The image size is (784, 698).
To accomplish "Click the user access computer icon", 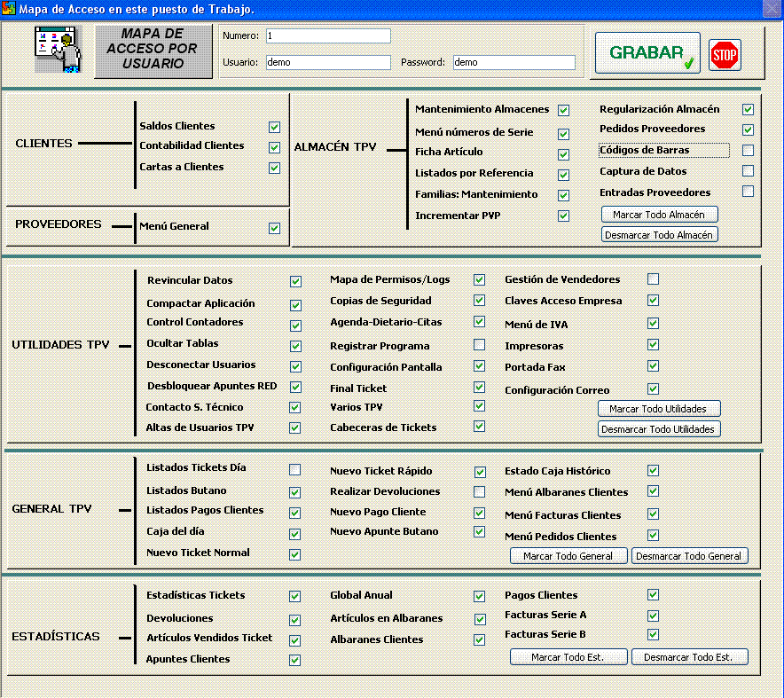I will (x=57, y=51).
